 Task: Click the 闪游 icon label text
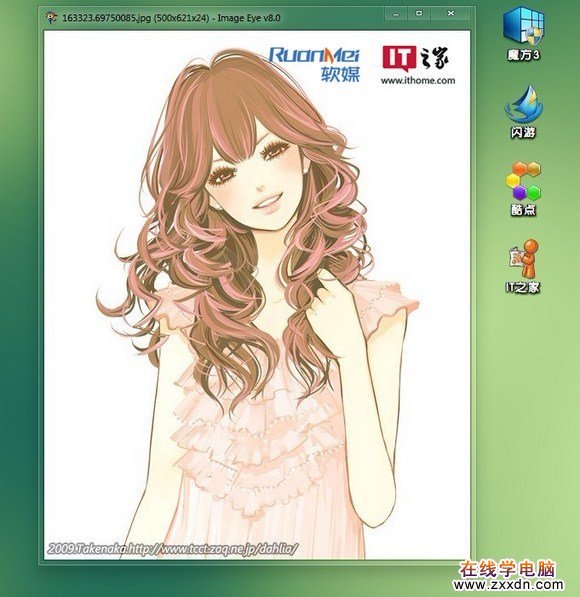(523, 133)
